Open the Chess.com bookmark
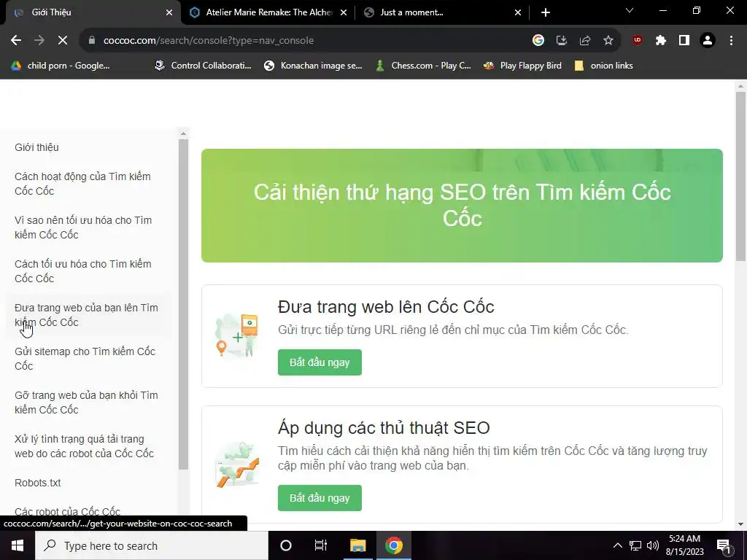 423,66
